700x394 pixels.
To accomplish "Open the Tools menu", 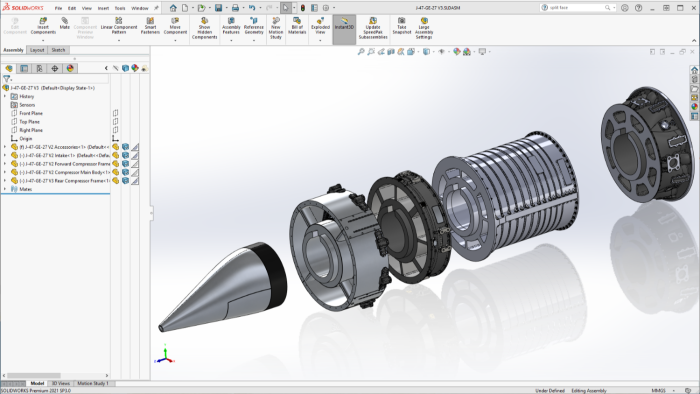I will tap(120, 8).
